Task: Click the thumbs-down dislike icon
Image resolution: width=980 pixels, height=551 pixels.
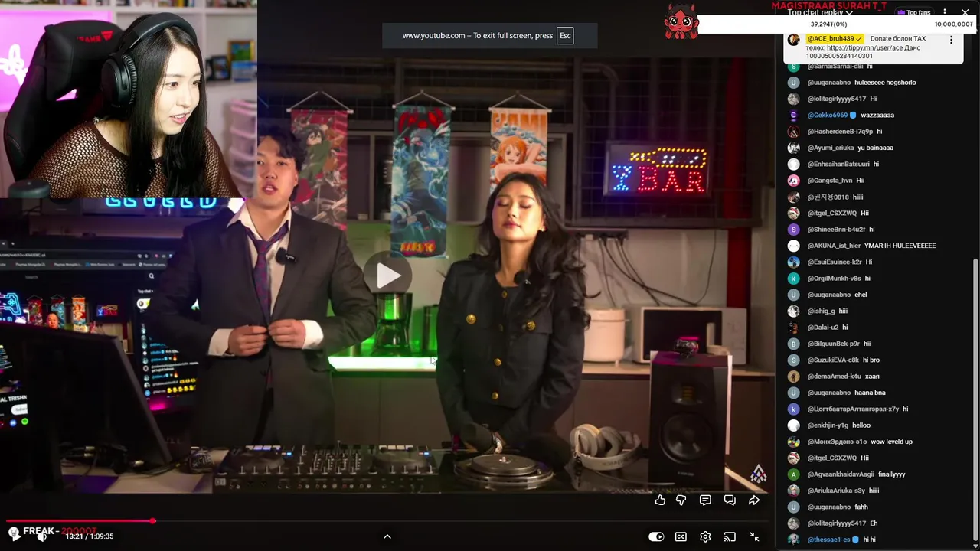Action: pyautogui.click(x=681, y=500)
